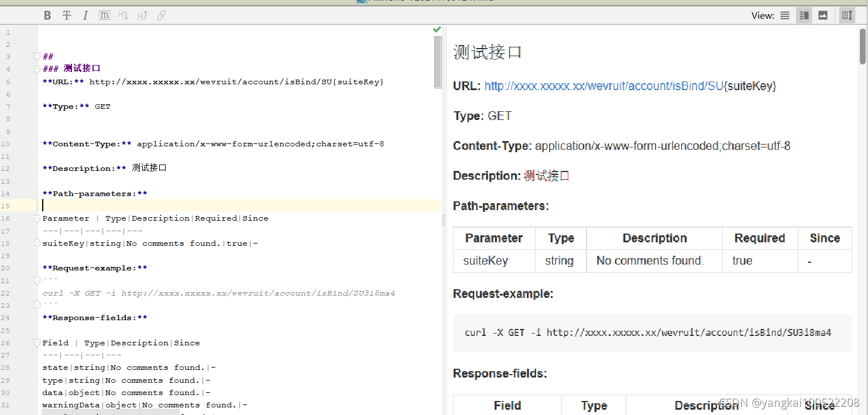This screenshot has width=868, height=415.
Task: Toggle auto-scroll preview sync button
Action: click(847, 15)
